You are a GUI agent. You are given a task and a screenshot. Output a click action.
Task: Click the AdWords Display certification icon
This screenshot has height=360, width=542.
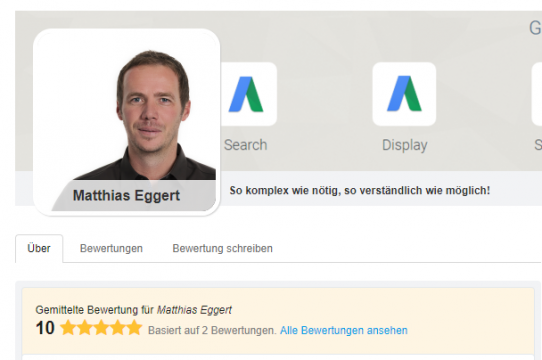pyautogui.click(x=404, y=94)
